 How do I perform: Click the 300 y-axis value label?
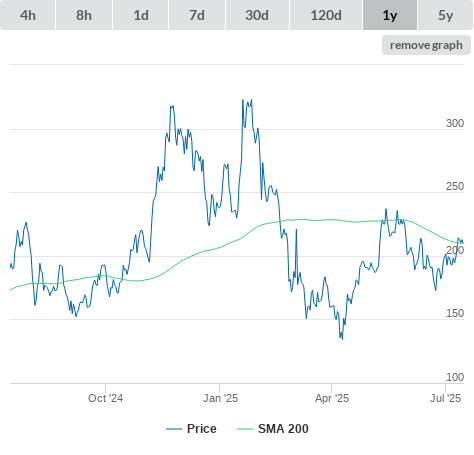coord(455,123)
